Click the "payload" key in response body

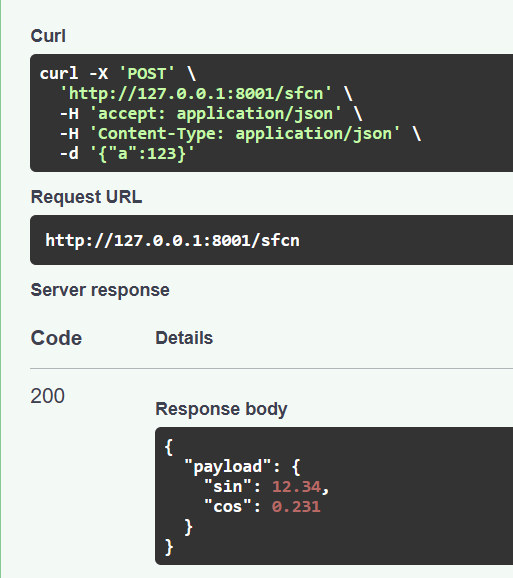(228, 466)
